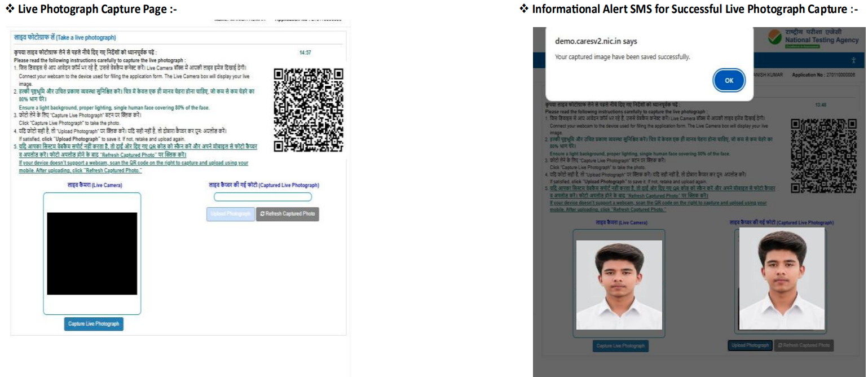Select the captured live photograph image
868x377 pixels.
point(782,279)
